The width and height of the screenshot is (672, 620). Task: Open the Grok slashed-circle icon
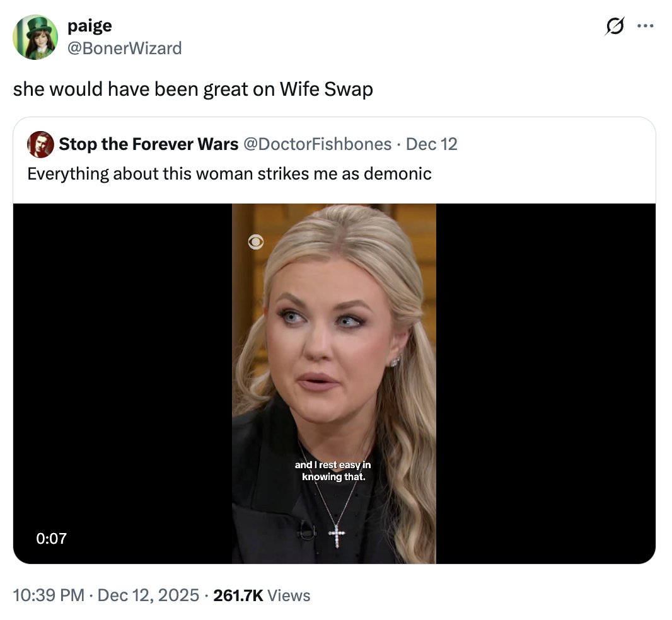click(x=615, y=26)
